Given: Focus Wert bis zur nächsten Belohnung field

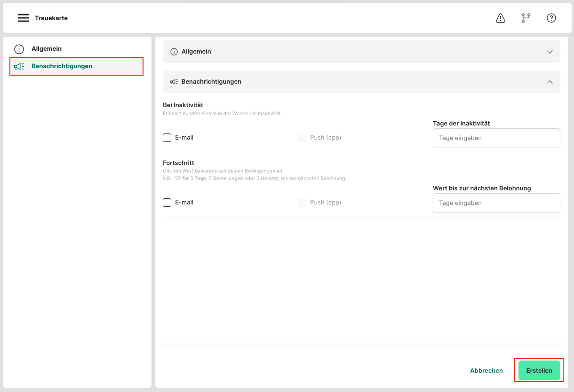Looking at the screenshot, I should [496, 203].
